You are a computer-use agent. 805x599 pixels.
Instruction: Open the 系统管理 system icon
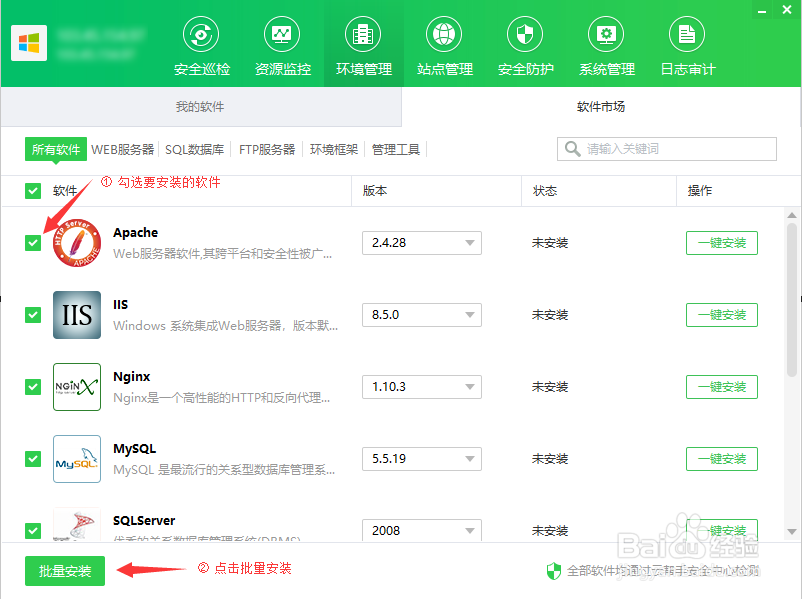coord(605,33)
